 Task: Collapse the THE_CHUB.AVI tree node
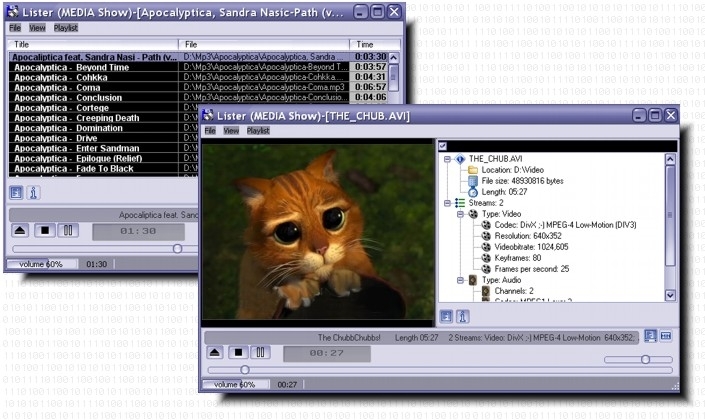[x=447, y=159]
